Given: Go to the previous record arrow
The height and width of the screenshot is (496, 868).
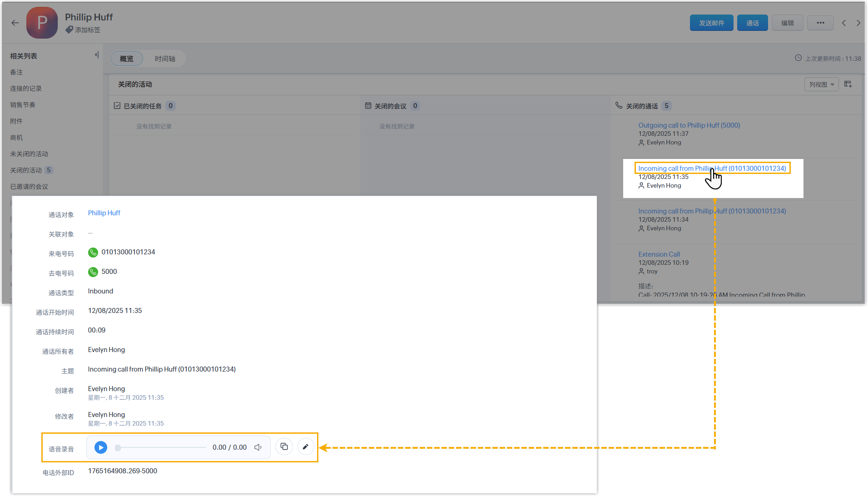Looking at the screenshot, I should pos(843,23).
